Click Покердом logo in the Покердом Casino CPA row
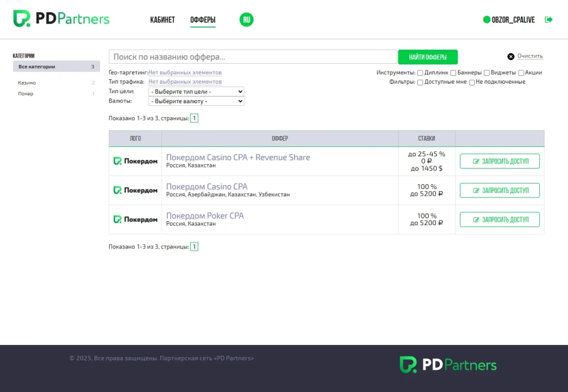568x392 pixels. pyautogui.click(x=135, y=190)
